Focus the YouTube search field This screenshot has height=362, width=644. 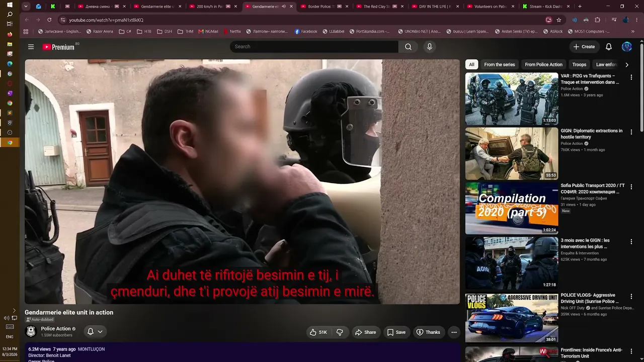click(x=314, y=47)
